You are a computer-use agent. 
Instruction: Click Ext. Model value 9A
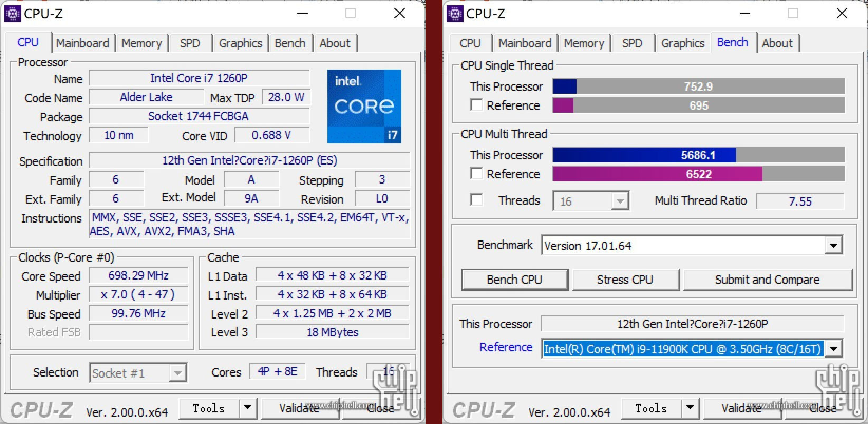tap(251, 198)
